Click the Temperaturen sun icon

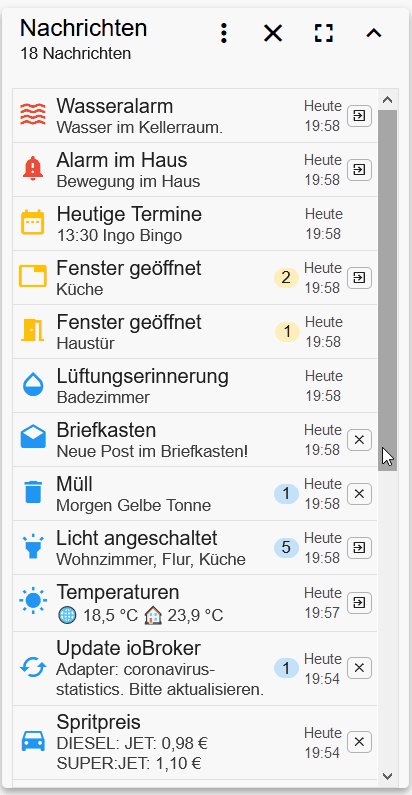point(33,602)
